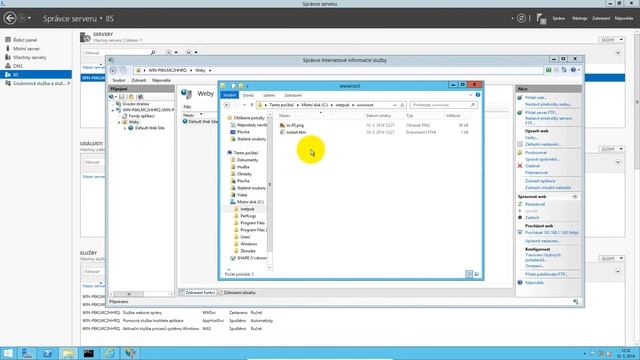Select the Windows folder in the navigation pane
640x360 pixels.
(249, 244)
